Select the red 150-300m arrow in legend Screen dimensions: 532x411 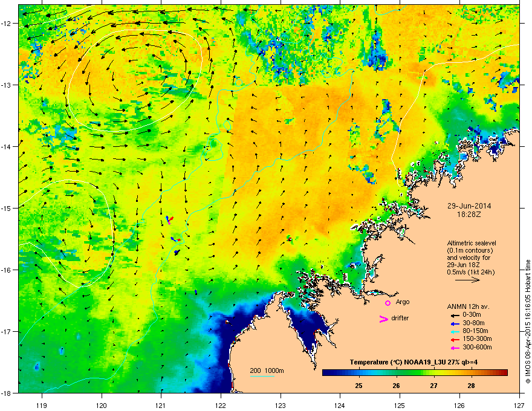pos(455,339)
